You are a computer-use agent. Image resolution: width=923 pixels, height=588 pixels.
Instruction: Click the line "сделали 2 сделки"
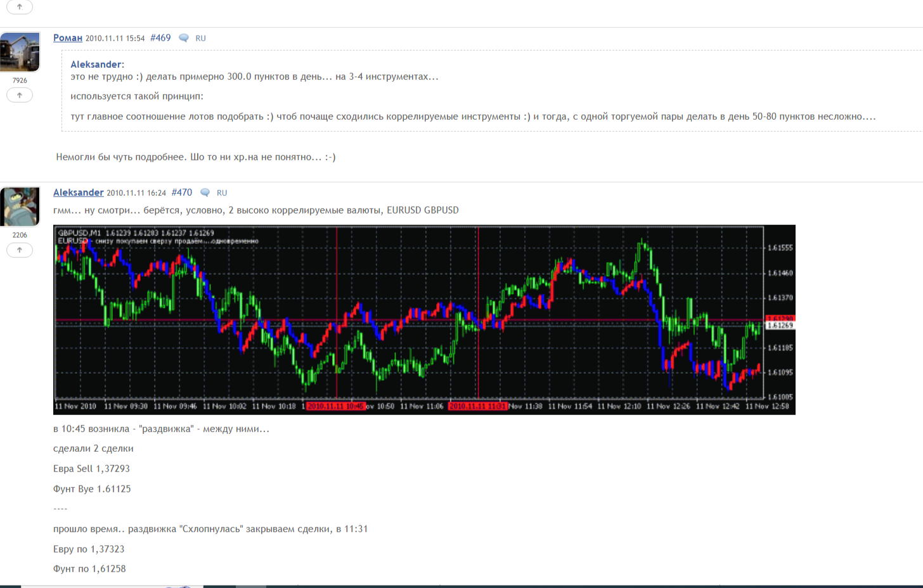[x=93, y=449]
